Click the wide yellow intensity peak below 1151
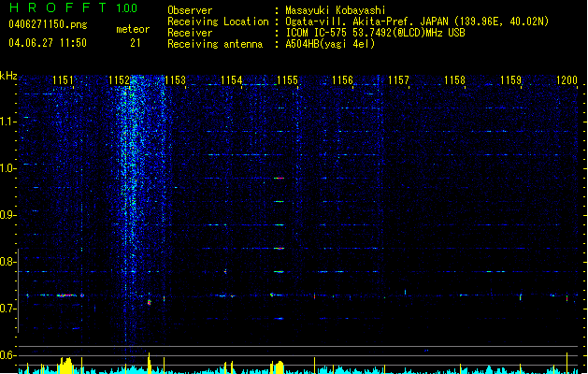The width and height of the screenshot is (588, 374). pyautogui.click(x=65, y=365)
